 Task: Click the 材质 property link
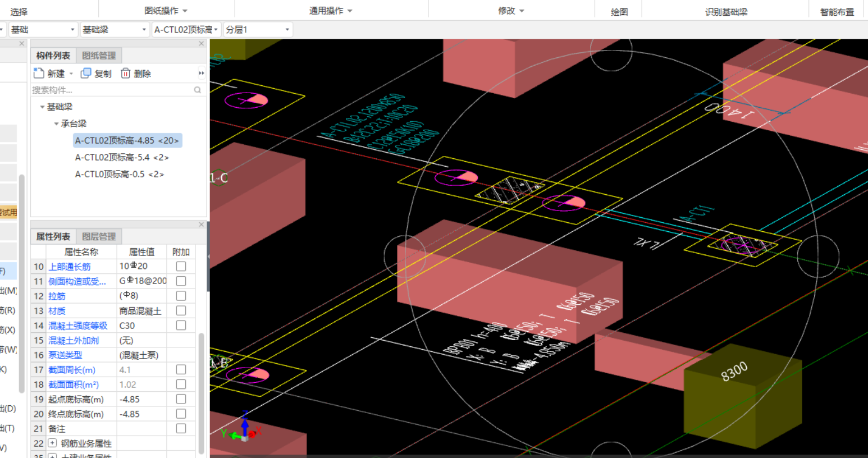[57, 310]
